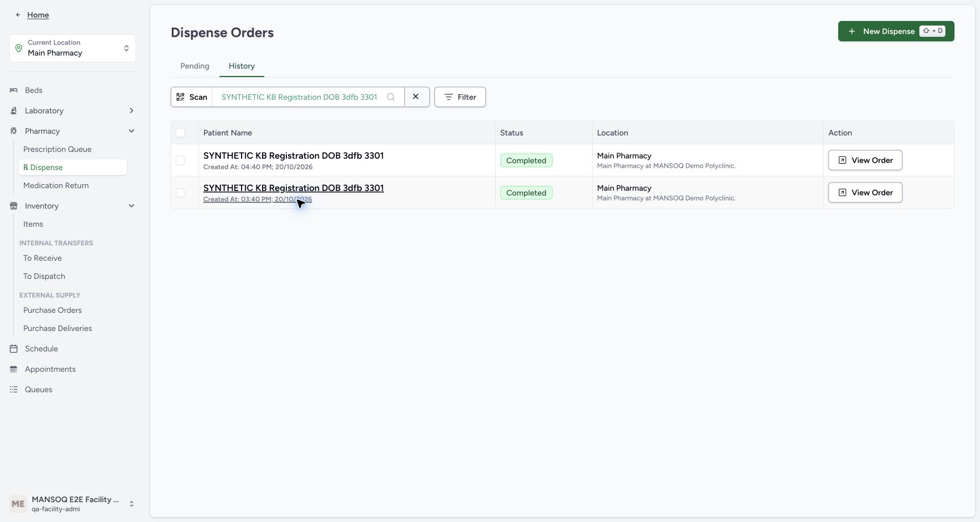Collapse the Pharmacy menu chevron
This screenshot has height=522, width=980.
point(132,131)
